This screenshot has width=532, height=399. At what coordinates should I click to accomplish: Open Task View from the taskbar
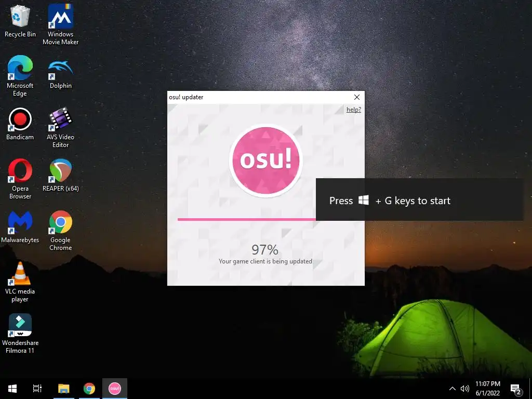[37, 389]
